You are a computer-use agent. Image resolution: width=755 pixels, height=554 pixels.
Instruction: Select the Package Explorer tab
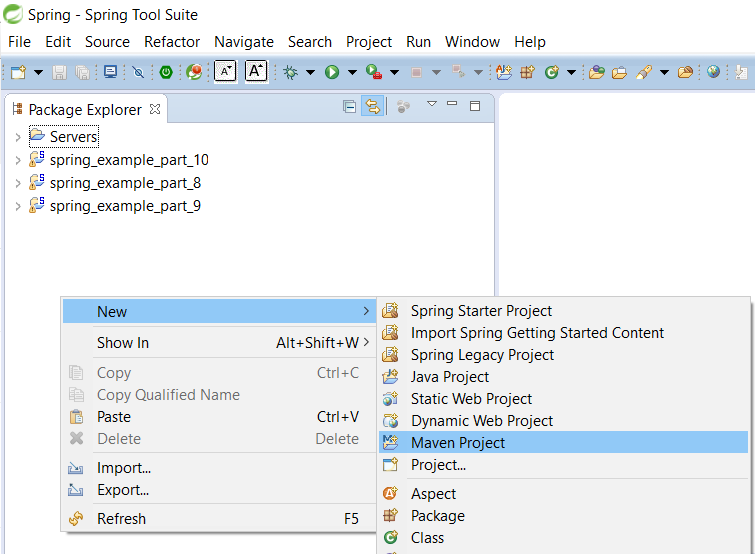tap(85, 110)
